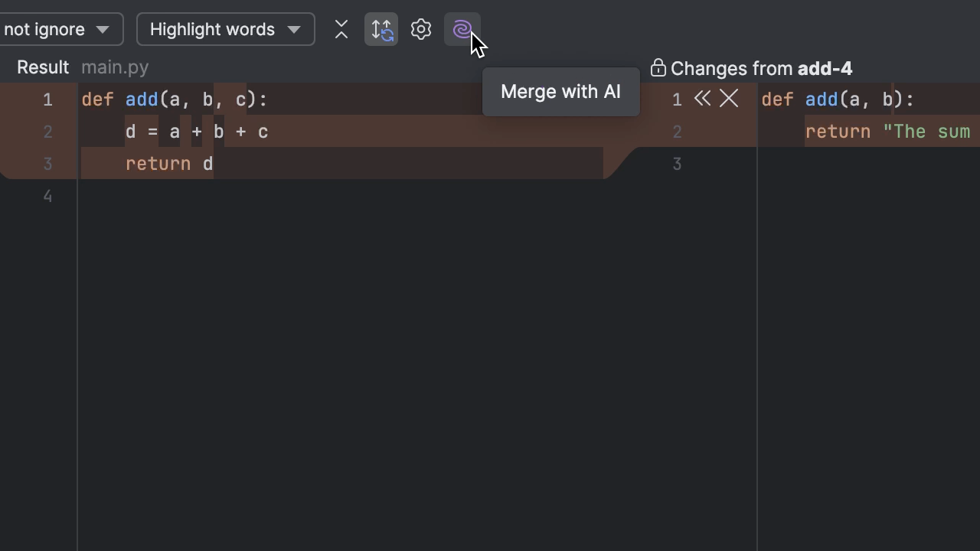
Task: Click 'add' function name in add-4 pane
Action: tap(822, 99)
